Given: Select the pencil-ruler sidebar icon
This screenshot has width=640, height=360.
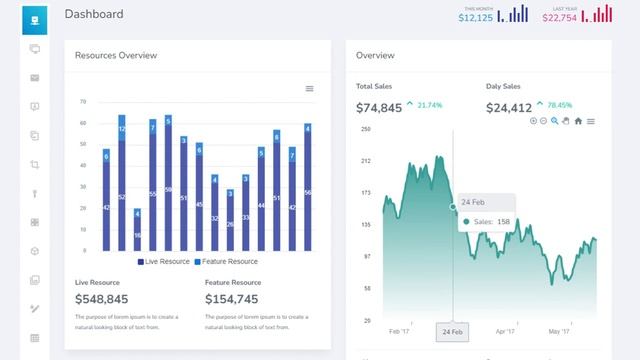Looking at the screenshot, I should (35, 309).
